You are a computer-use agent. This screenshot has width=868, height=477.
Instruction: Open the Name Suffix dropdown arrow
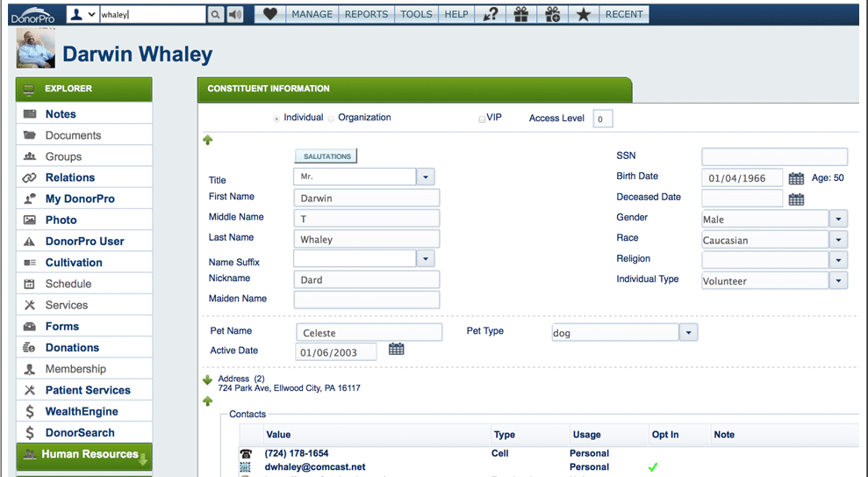point(425,259)
